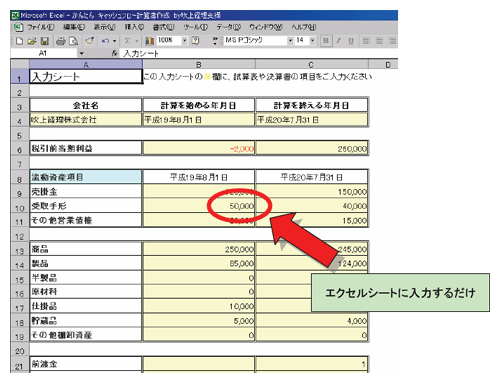Viewport: 500px width, 383px height.
Task: Click the Help question mark icon
Action: click(x=195, y=41)
